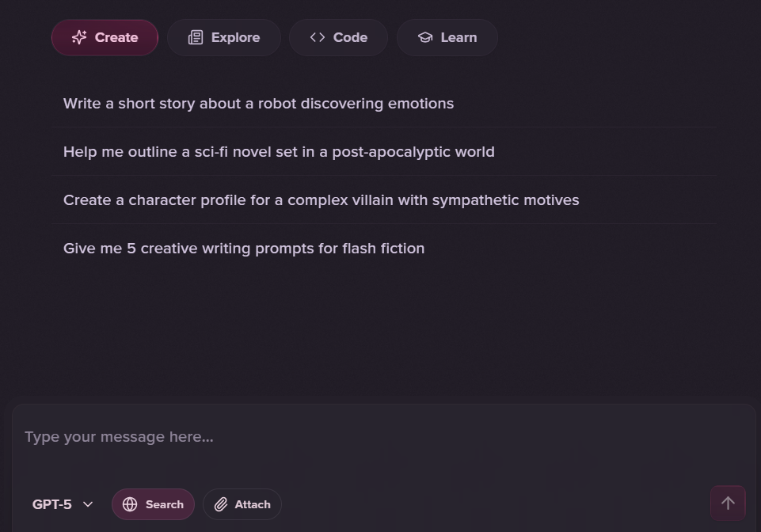Click the code brackets icon
The width and height of the screenshot is (761, 532).
pos(318,37)
